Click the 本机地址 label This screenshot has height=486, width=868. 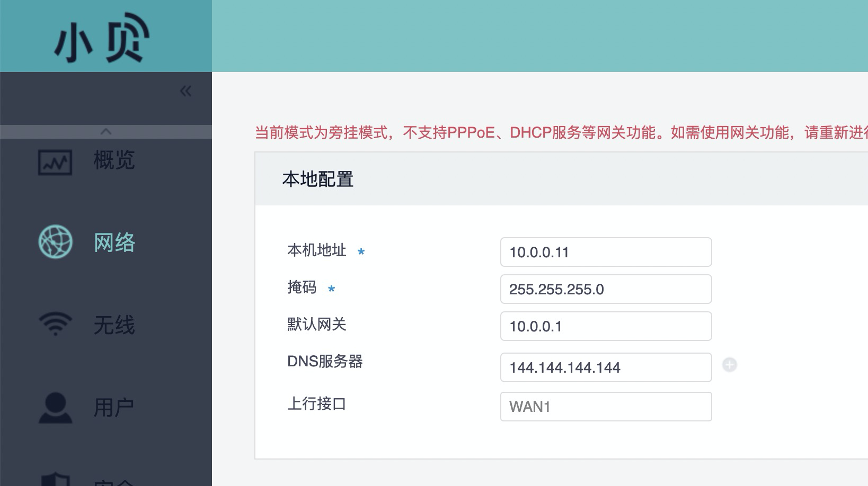[x=316, y=250]
